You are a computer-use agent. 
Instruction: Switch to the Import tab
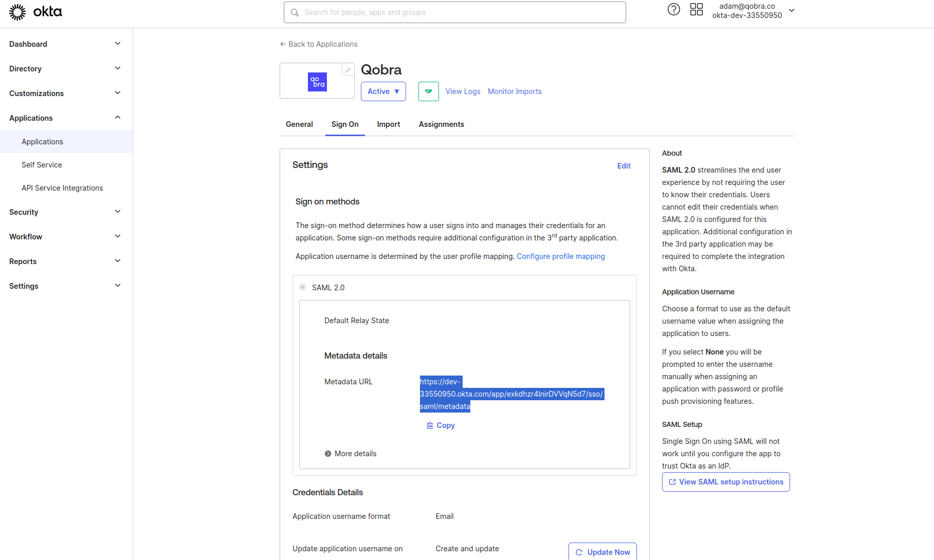tap(389, 124)
